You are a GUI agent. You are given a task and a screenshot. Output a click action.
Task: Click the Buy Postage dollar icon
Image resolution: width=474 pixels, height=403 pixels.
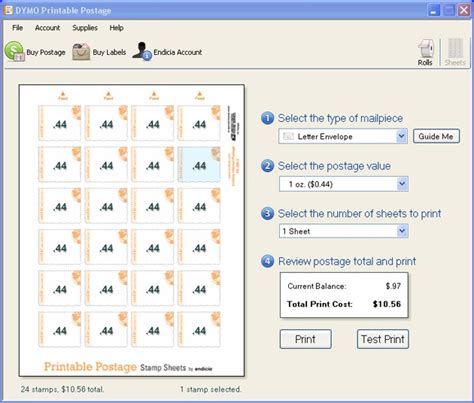point(15,52)
